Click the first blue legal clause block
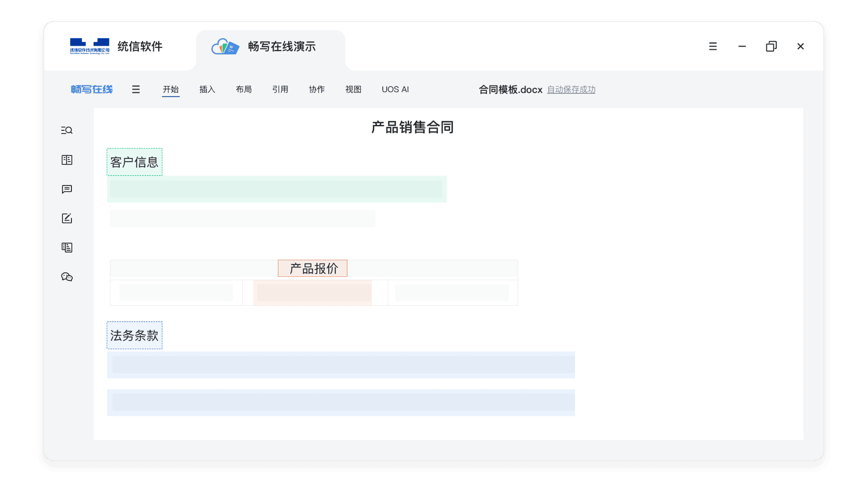 pos(341,365)
